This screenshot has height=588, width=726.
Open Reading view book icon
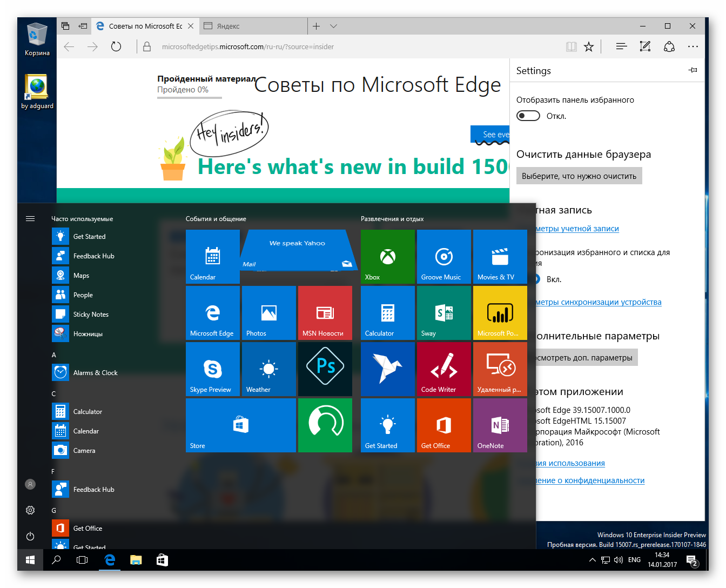(x=572, y=47)
